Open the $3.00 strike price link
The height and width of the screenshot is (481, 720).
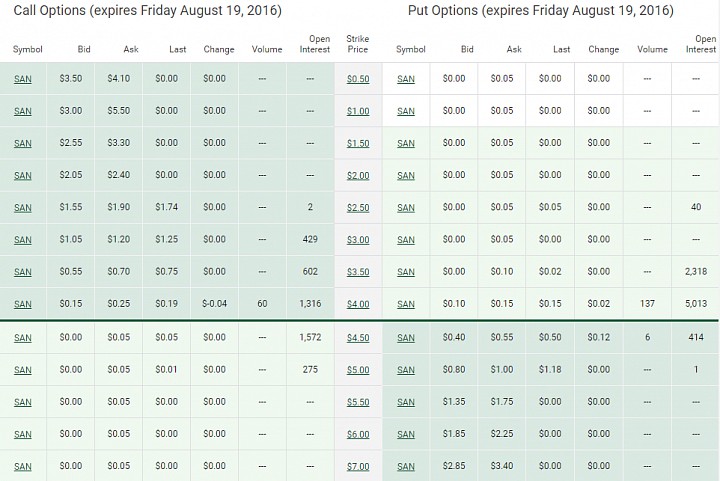pyautogui.click(x=358, y=240)
